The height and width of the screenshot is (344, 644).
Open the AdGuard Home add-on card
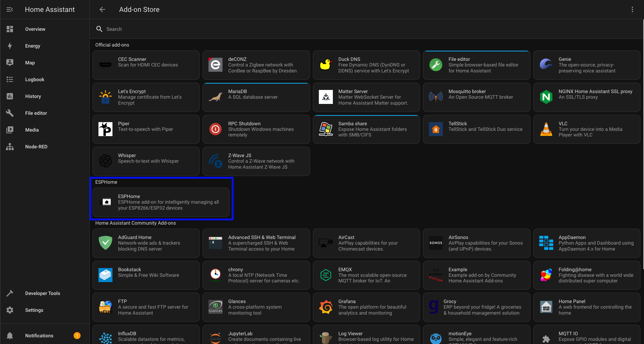pyautogui.click(x=146, y=243)
